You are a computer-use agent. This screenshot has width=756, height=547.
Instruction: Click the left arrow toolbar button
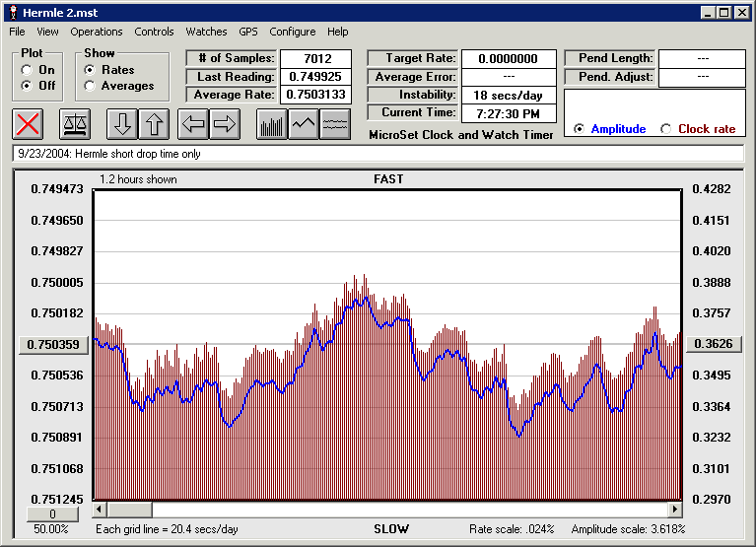193,124
